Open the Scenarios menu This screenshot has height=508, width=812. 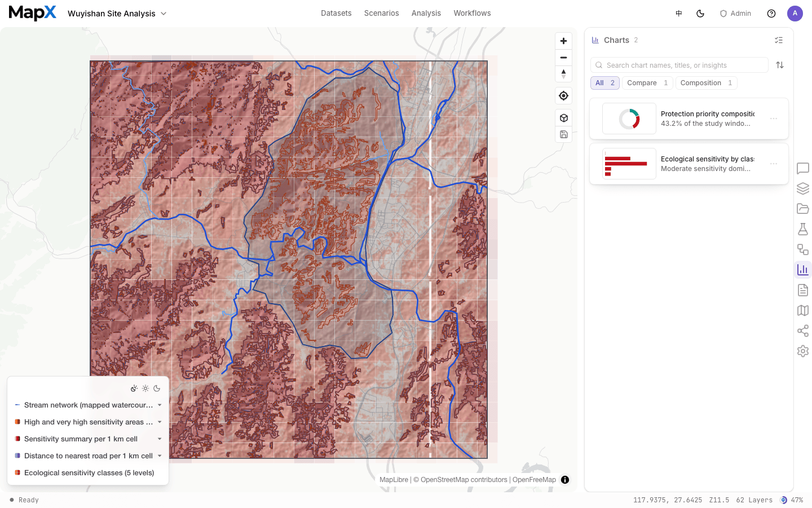click(381, 14)
